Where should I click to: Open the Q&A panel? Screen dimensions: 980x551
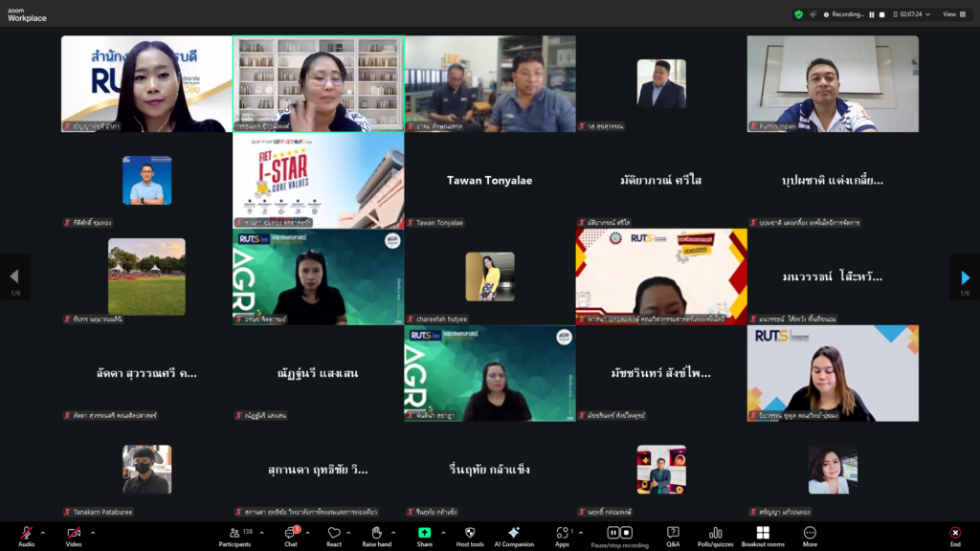click(673, 534)
